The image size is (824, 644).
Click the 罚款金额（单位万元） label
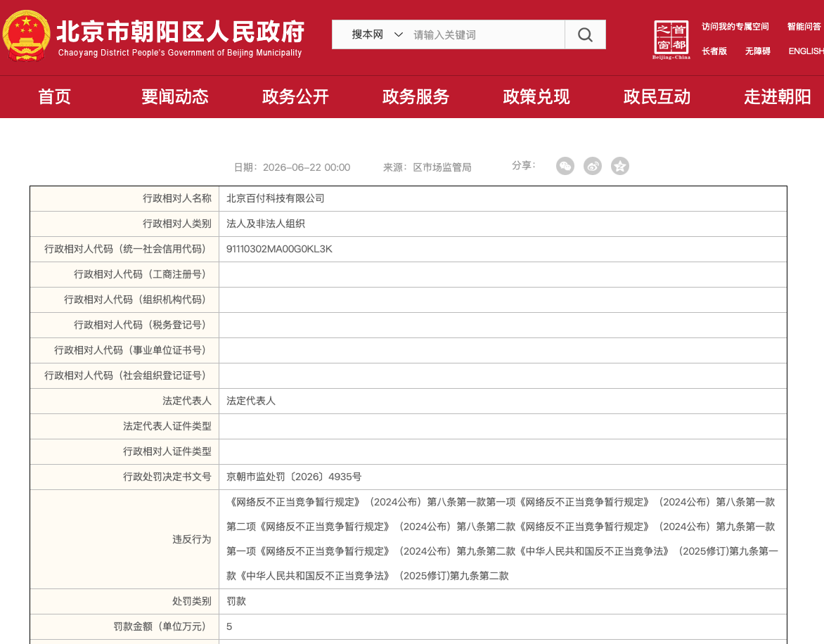(161, 626)
